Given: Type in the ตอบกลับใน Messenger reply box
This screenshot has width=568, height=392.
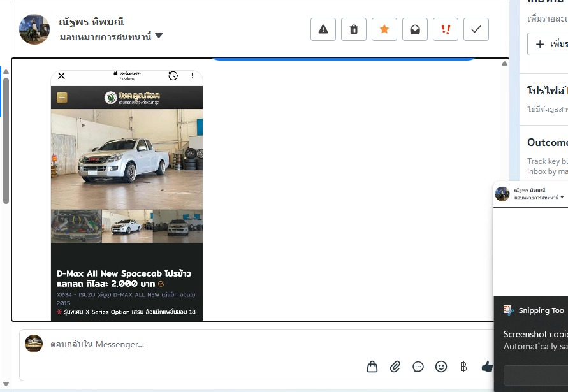Looking at the screenshot, I should point(191,345).
